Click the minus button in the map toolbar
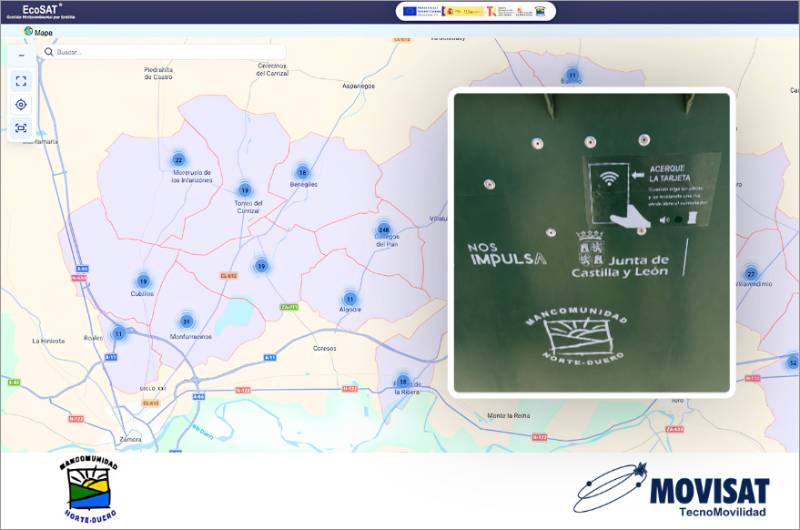The height and width of the screenshot is (530, 800). tap(21, 56)
